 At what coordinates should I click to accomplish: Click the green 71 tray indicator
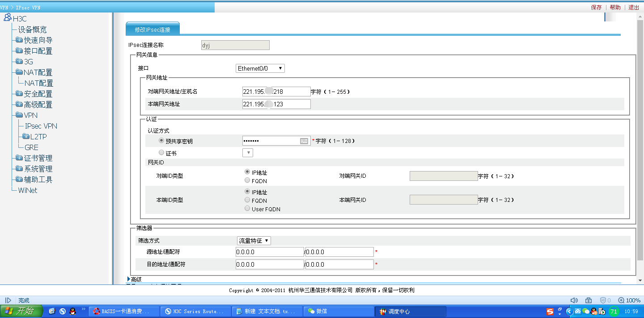coord(614,311)
